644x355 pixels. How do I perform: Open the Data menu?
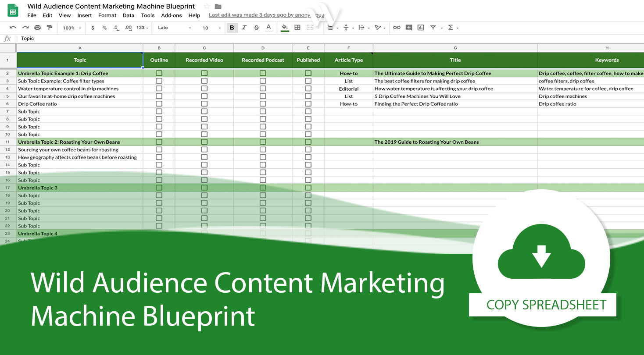[x=129, y=15]
